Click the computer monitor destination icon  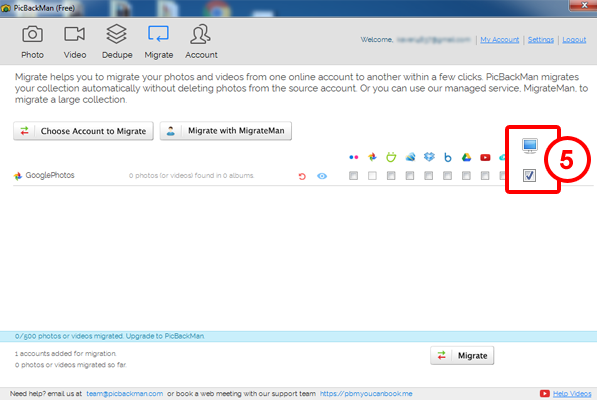(x=530, y=146)
